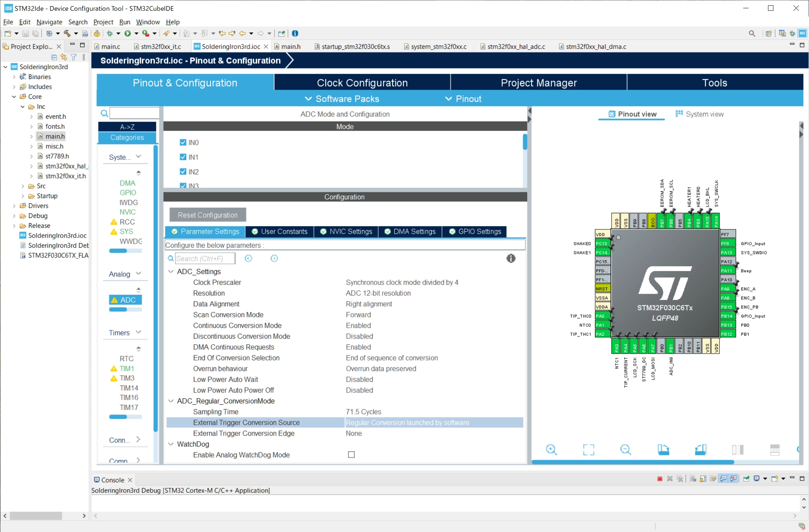
Task: Click the Build hammer toolbar icon
Action: [67, 33]
